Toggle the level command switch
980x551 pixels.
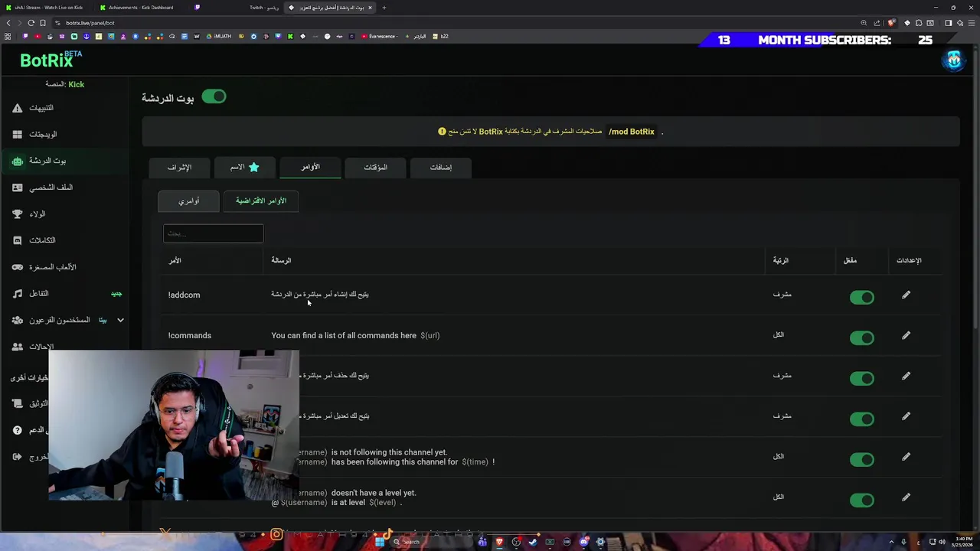pyautogui.click(x=862, y=500)
